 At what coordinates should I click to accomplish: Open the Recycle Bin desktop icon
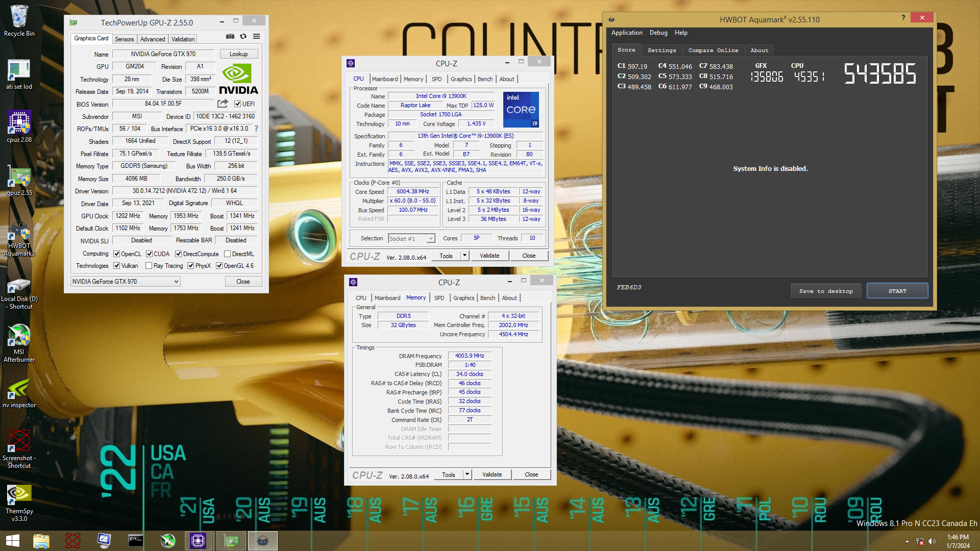coord(19,20)
